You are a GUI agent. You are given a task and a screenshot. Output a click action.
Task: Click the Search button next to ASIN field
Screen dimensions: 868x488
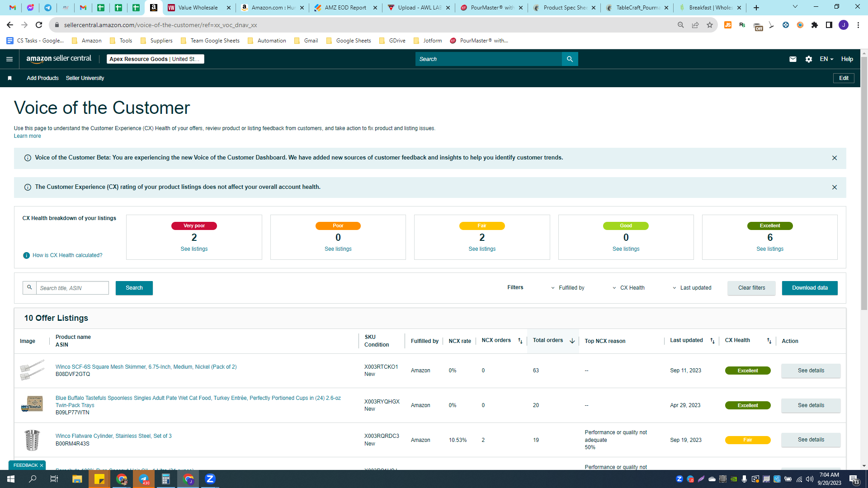pyautogui.click(x=134, y=288)
